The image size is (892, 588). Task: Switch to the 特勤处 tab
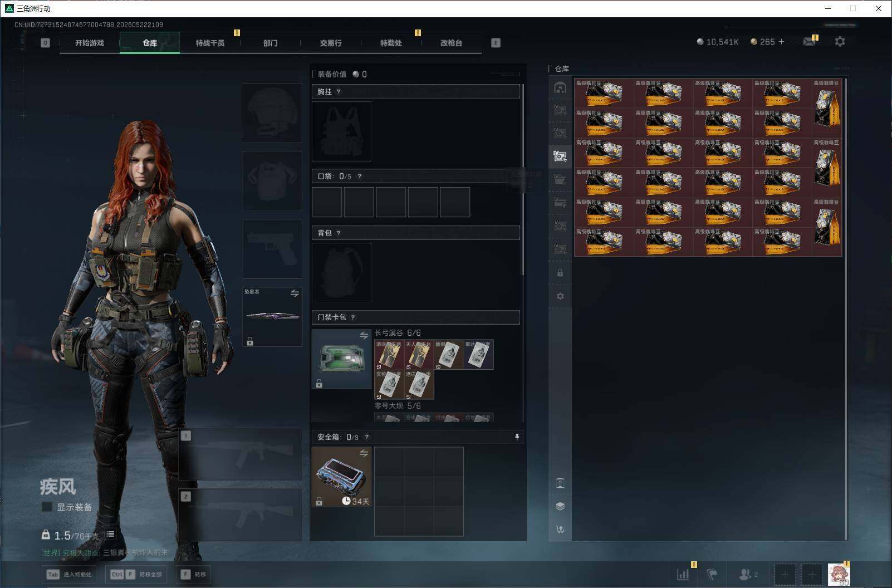pyautogui.click(x=391, y=43)
